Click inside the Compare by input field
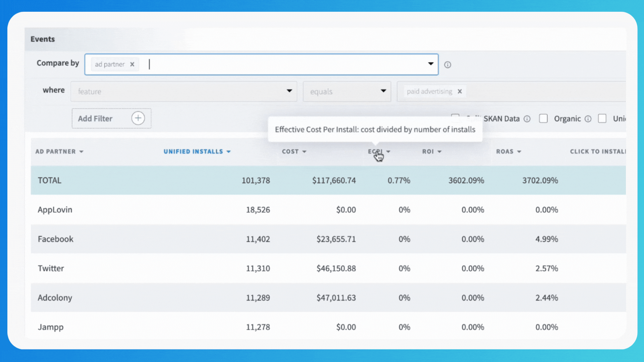Viewport: 644px width, 362px height. point(235,64)
